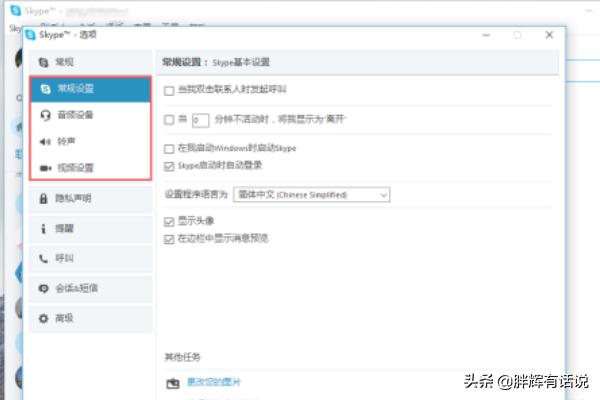Open the 会话&短信 section

[91, 288]
